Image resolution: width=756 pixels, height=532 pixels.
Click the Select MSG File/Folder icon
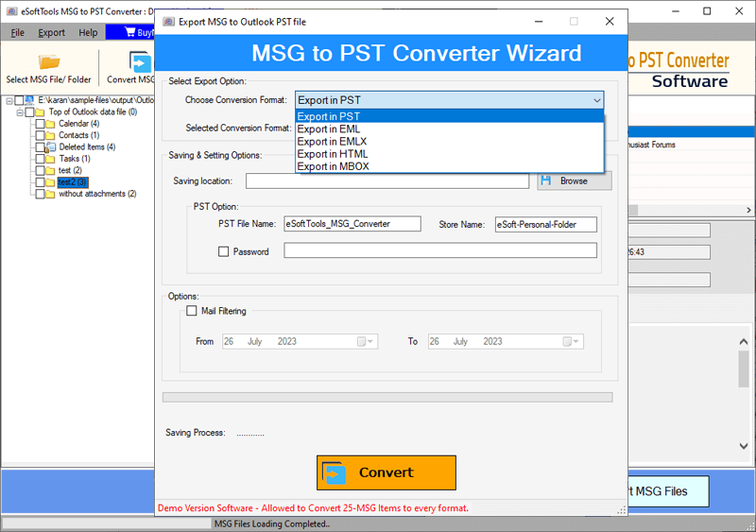point(49,61)
